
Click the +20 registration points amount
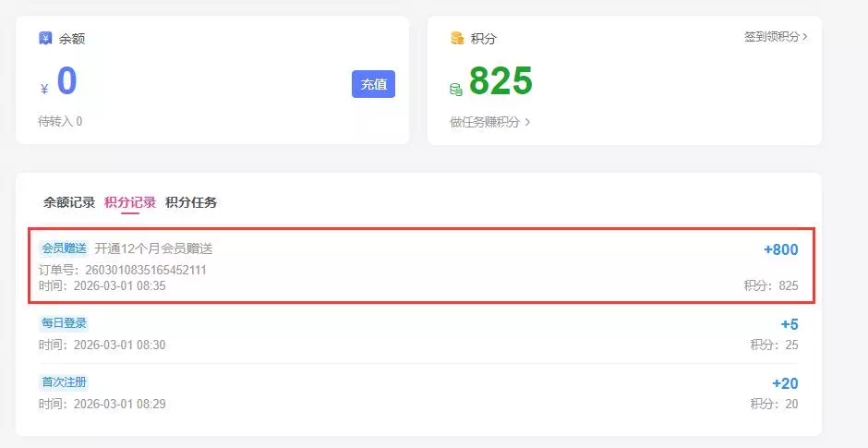click(785, 383)
